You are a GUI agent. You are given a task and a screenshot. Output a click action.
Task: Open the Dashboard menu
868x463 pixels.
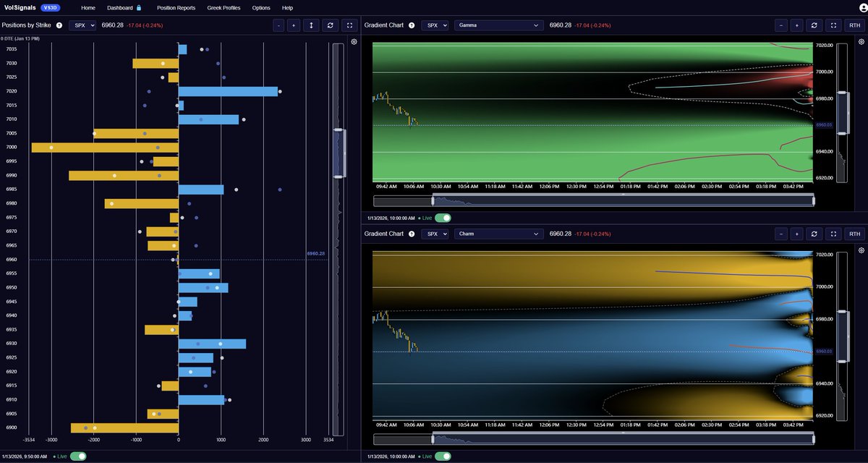(119, 7)
